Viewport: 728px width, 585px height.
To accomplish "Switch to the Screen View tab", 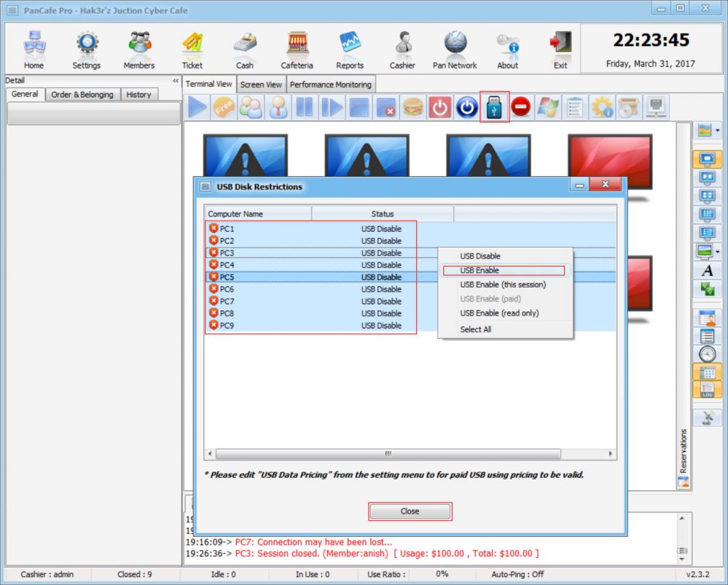I will tap(261, 85).
